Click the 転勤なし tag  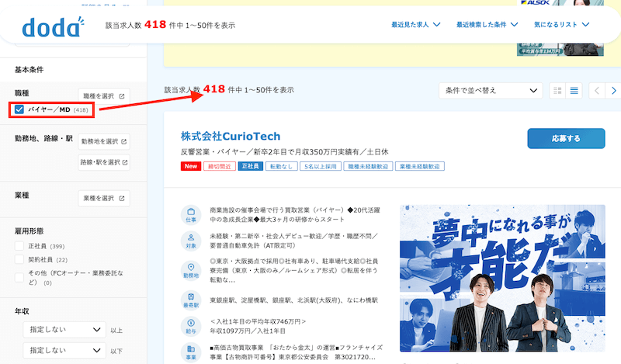(x=281, y=166)
